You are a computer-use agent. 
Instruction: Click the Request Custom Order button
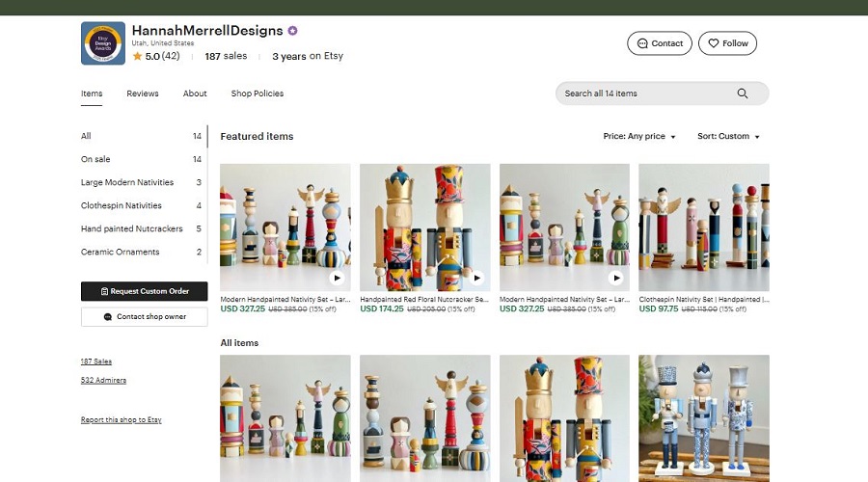point(144,291)
